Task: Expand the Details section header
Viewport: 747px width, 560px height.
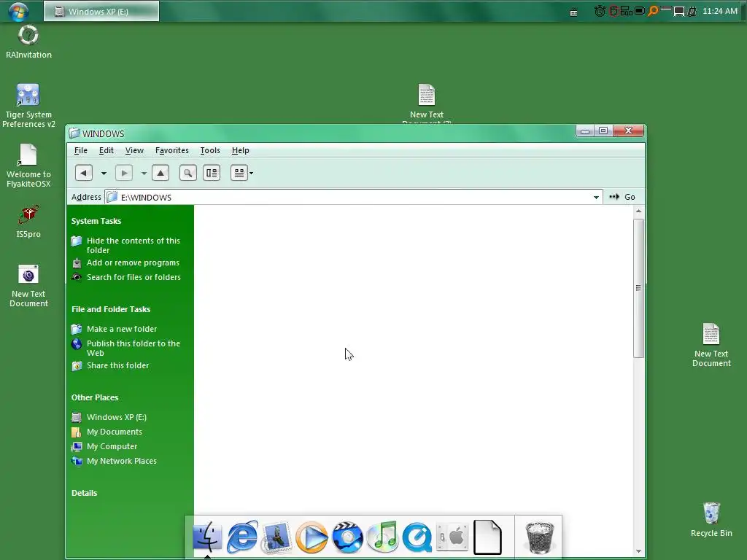Action: point(85,494)
